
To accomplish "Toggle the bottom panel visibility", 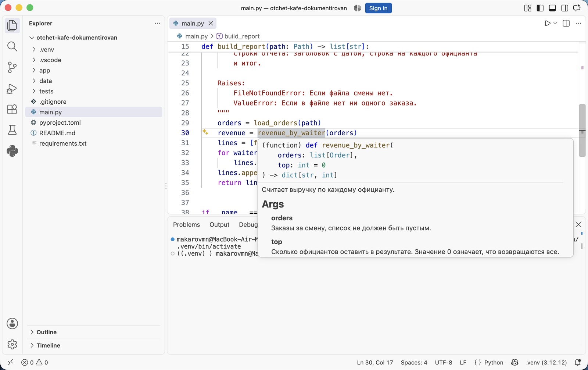I will tap(552, 8).
